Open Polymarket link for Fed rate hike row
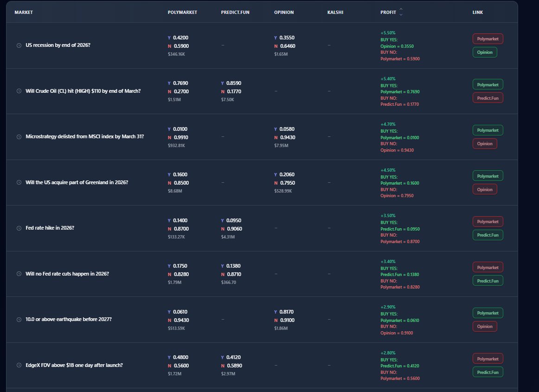 click(488, 222)
